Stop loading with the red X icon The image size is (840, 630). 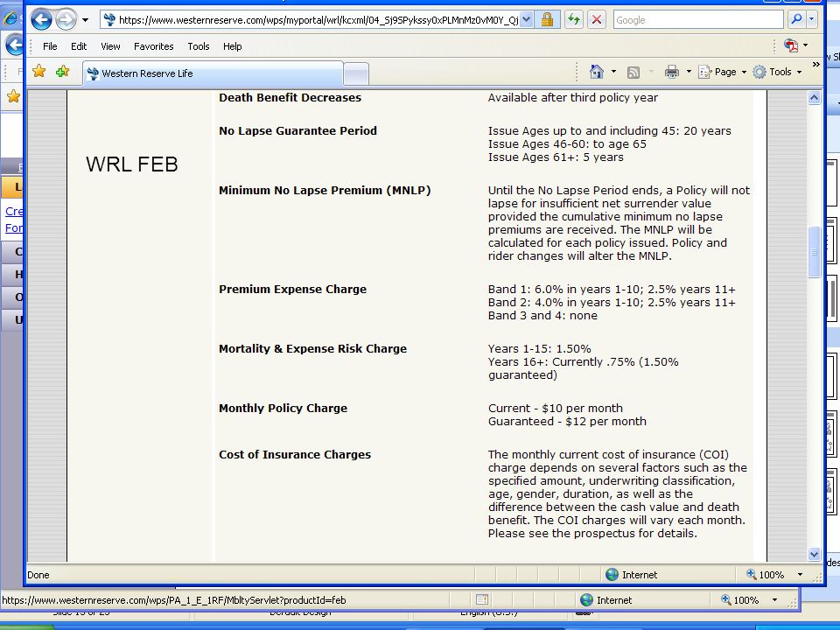click(596, 20)
